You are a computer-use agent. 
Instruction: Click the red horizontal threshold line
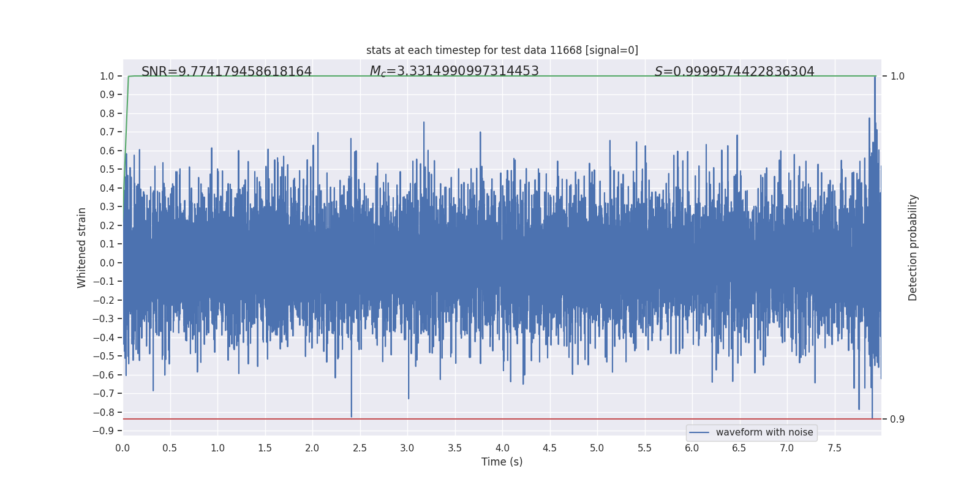pyautogui.click(x=502, y=419)
